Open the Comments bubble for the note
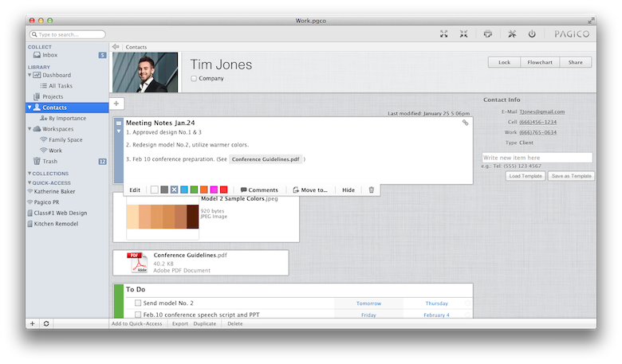This screenshot has width=622, height=364. click(x=259, y=190)
